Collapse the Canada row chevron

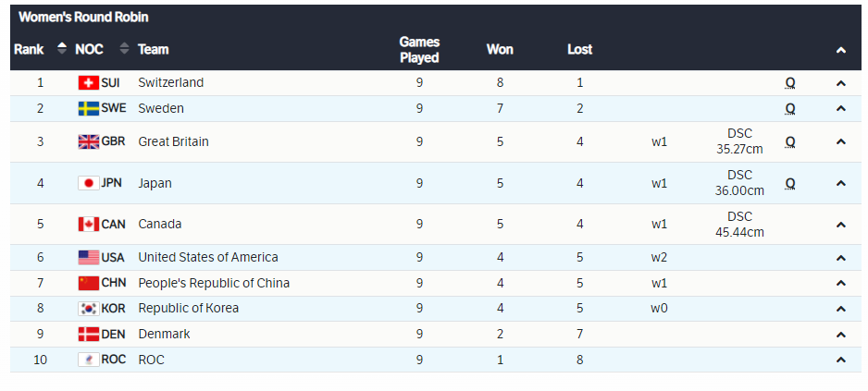click(x=840, y=225)
